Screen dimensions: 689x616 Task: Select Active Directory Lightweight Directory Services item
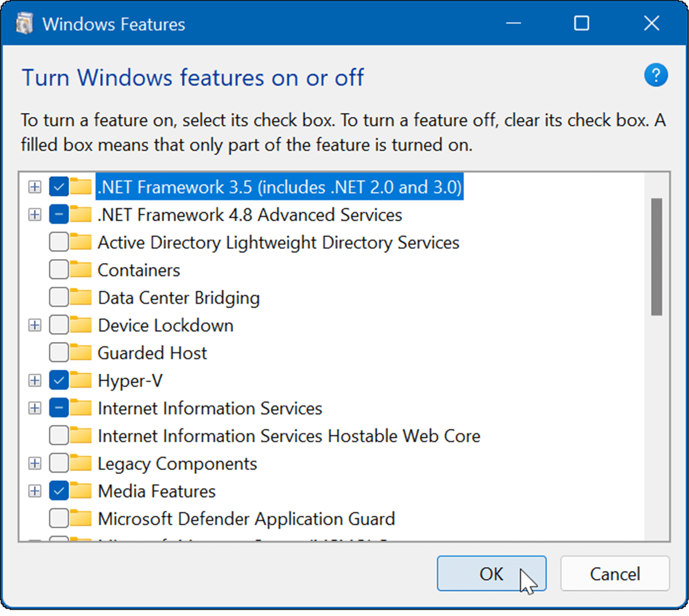tap(278, 242)
